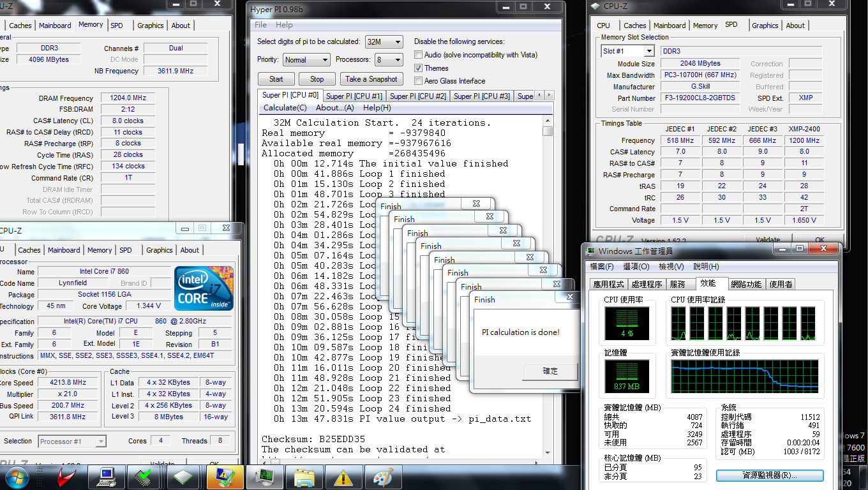Click the Intel Core i7 logo in CPU-Z

(204, 288)
